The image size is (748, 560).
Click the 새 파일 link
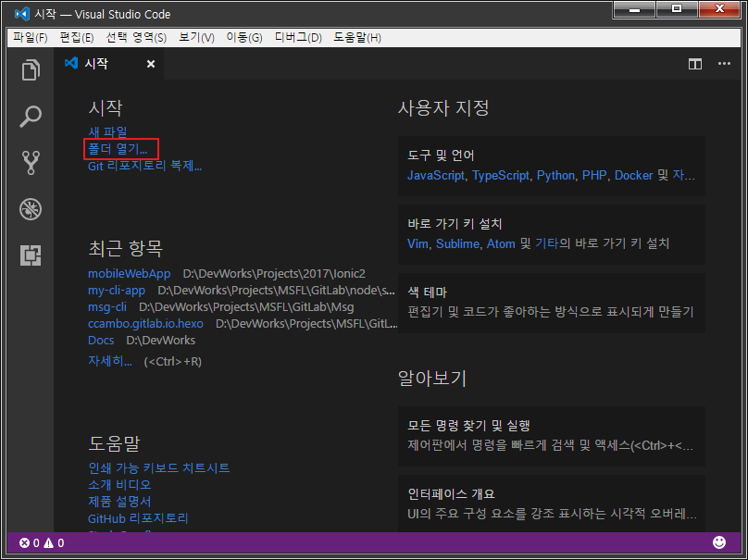pos(107,132)
